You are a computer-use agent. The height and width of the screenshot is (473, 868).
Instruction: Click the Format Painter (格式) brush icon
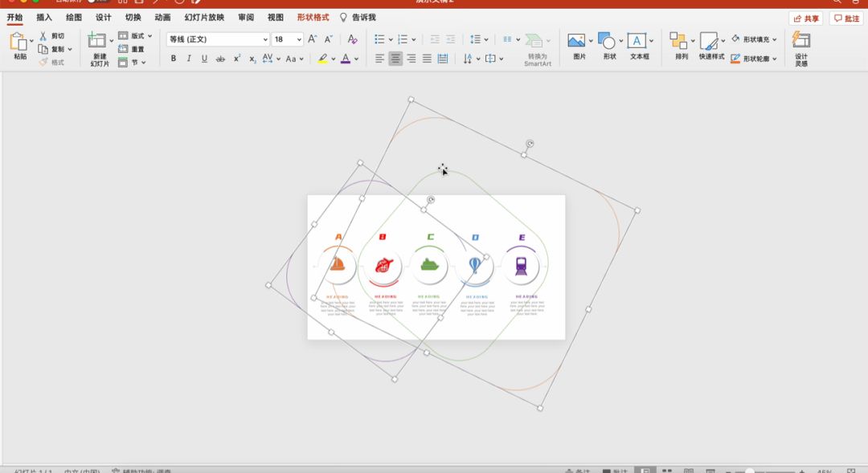(43, 62)
